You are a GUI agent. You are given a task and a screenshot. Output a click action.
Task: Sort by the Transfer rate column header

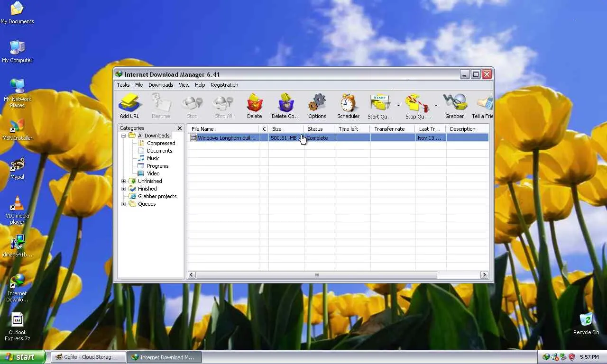(393, 129)
